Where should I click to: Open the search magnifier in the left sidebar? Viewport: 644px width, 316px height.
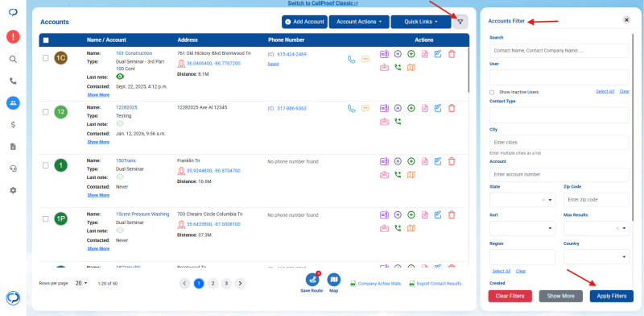(13, 60)
